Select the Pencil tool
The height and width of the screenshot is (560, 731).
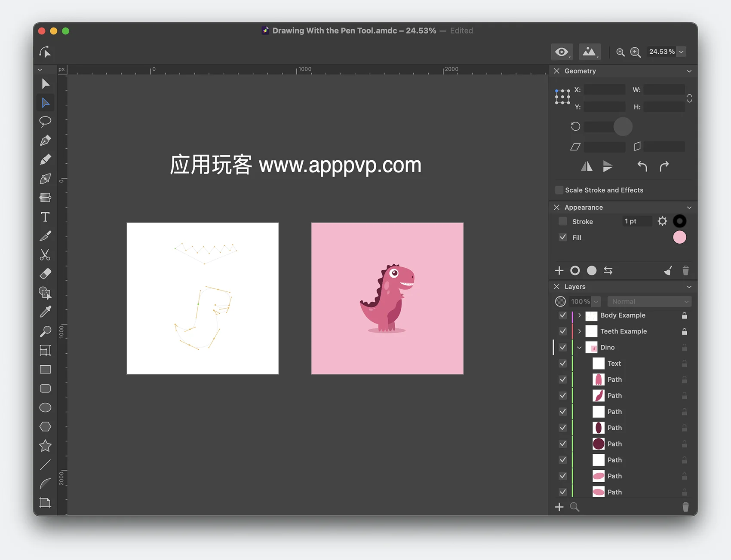click(45, 159)
